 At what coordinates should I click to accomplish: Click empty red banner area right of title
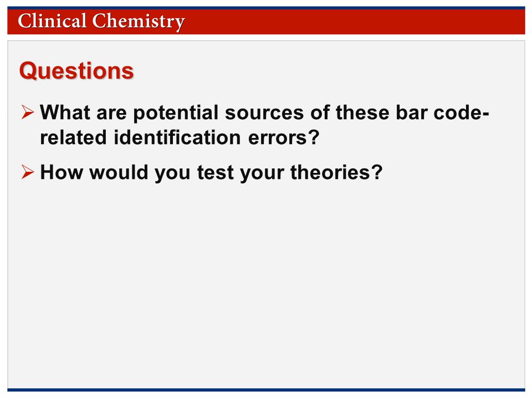pos(356,22)
